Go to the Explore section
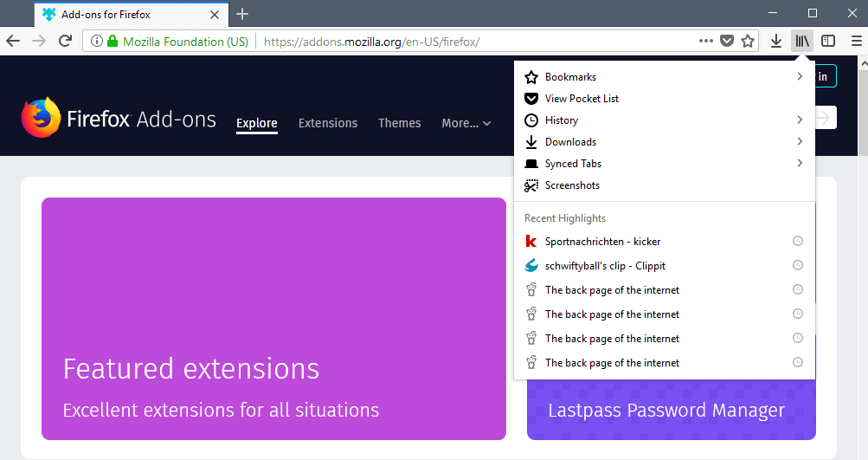 point(257,123)
